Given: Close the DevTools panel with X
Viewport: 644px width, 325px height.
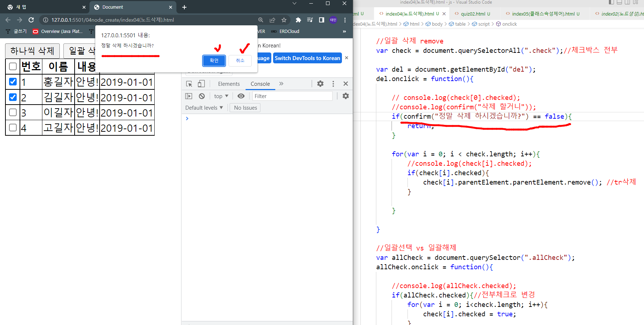Looking at the screenshot, I should click(346, 84).
